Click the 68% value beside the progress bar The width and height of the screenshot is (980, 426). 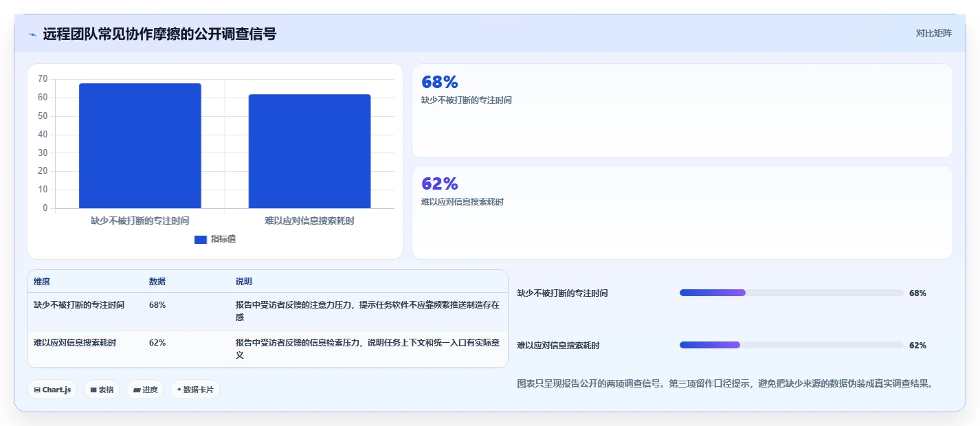[x=917, y=293]
